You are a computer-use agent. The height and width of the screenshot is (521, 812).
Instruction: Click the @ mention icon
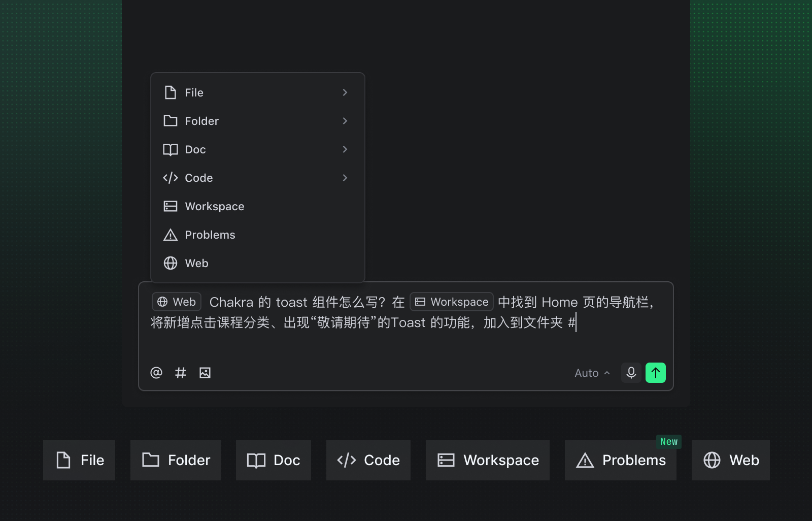coord(156,373)
